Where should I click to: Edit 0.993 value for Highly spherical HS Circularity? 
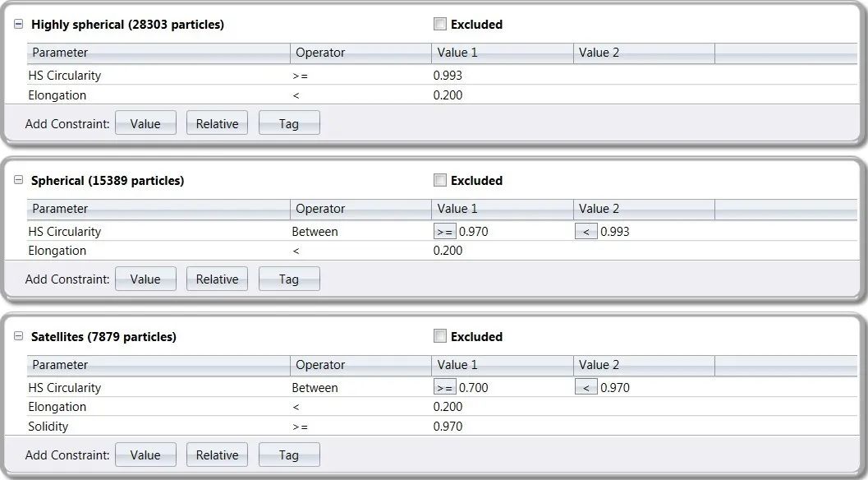tap(448, 76)
